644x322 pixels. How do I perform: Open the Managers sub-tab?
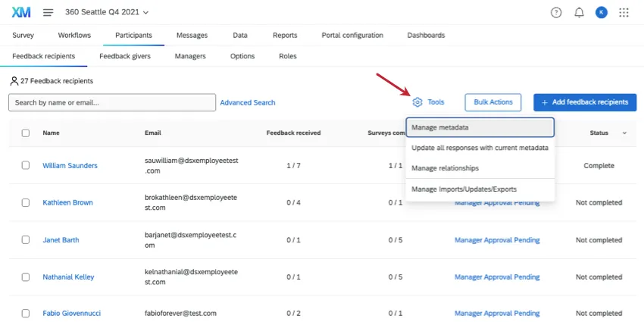pyautogui.click(x=190, y=56)
